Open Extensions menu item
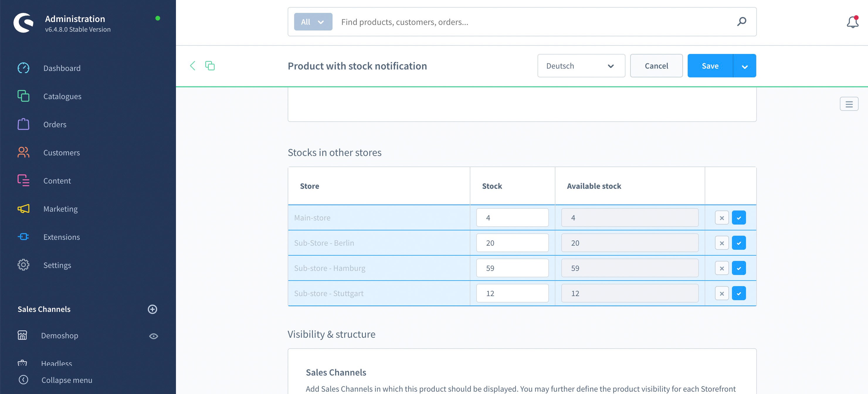The image size is (868, 394). (x=62, y=237)
